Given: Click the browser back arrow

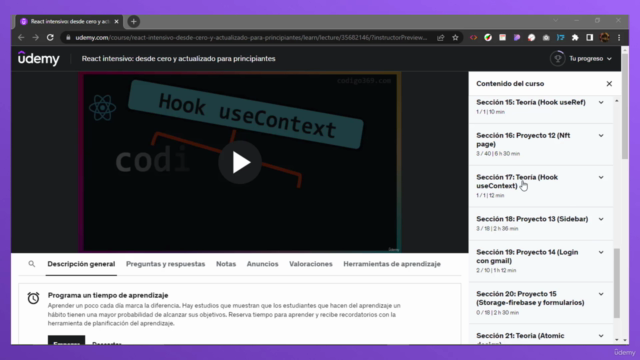Looking at the screenshot, I should 21,38.
